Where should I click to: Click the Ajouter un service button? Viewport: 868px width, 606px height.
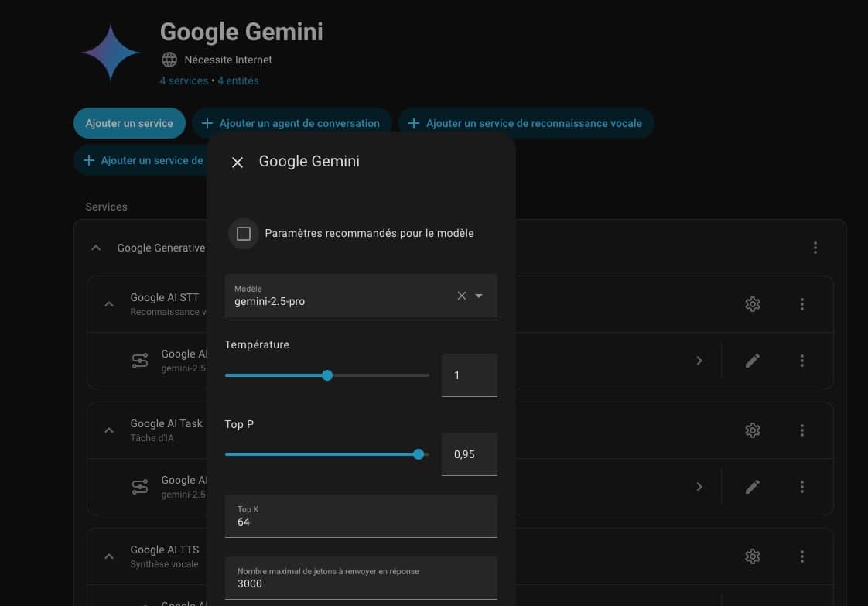point(129,123)
